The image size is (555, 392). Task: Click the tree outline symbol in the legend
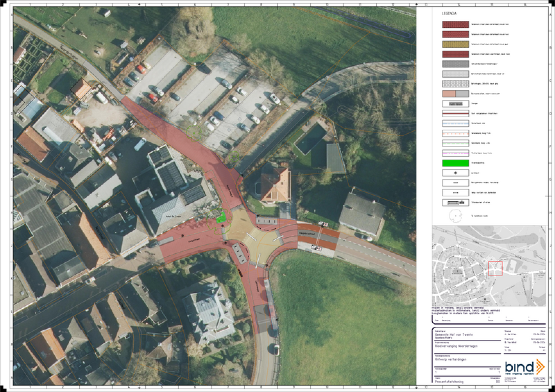(x=455, y=216)
